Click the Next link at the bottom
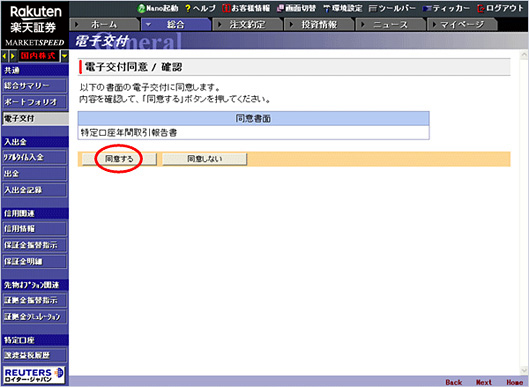 (x=484, y=382)
